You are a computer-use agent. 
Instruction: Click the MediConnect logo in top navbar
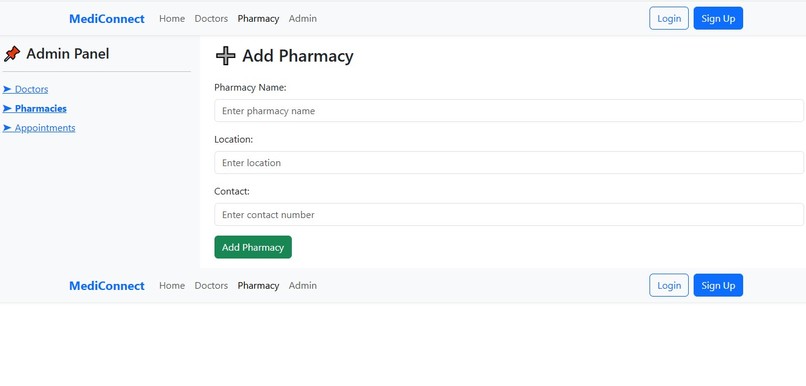(107, 19)
